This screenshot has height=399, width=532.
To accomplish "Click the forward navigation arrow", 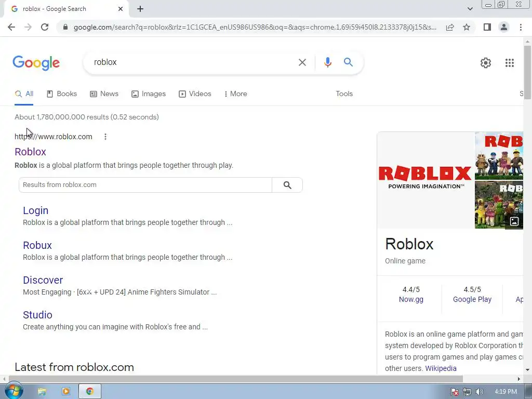I will pyautogui.click(x=28, y=27).
